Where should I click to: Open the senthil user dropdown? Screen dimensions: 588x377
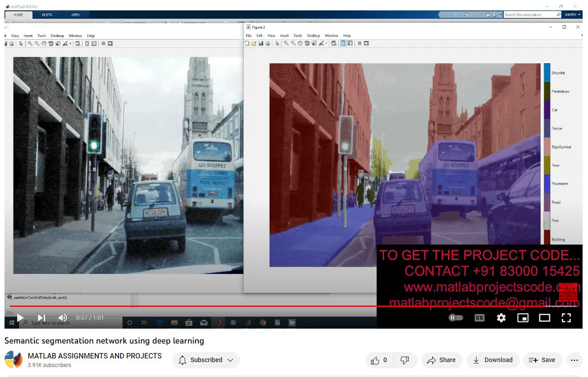pyautogui.click(x=572, y=15)
